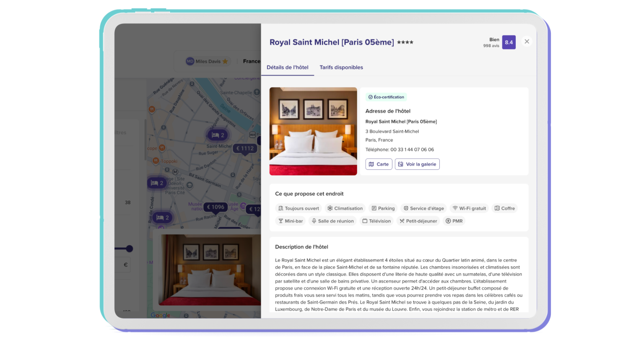The width and height of the screenshot is (644, 337).
Task: Select the € 1112 price marker on map
Action: pyautogui.click(x=245, y=148)
